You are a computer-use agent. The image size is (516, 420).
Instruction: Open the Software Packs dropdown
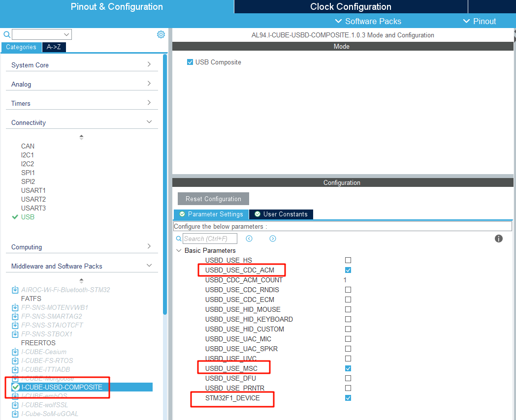click(x=368, y=21)
